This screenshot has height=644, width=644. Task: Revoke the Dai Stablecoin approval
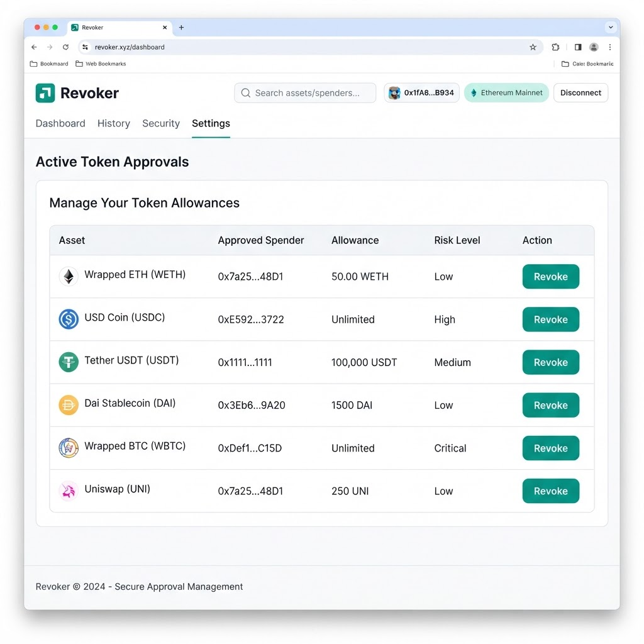[551, 405]
